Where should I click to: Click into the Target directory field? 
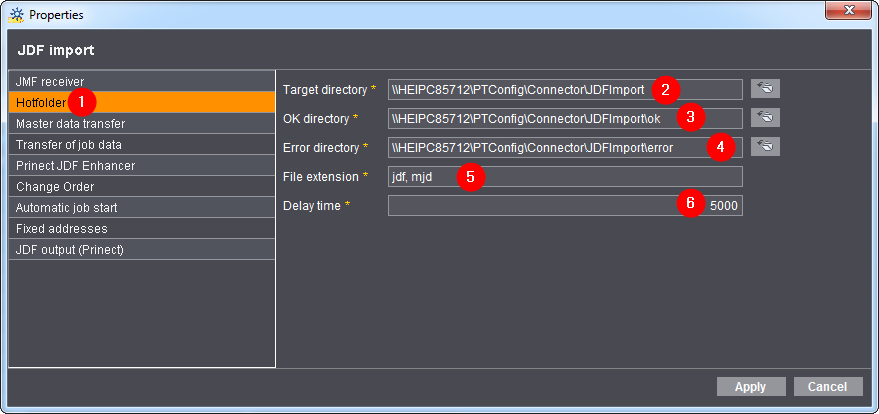pyautogui.click(x=520, y=90)
